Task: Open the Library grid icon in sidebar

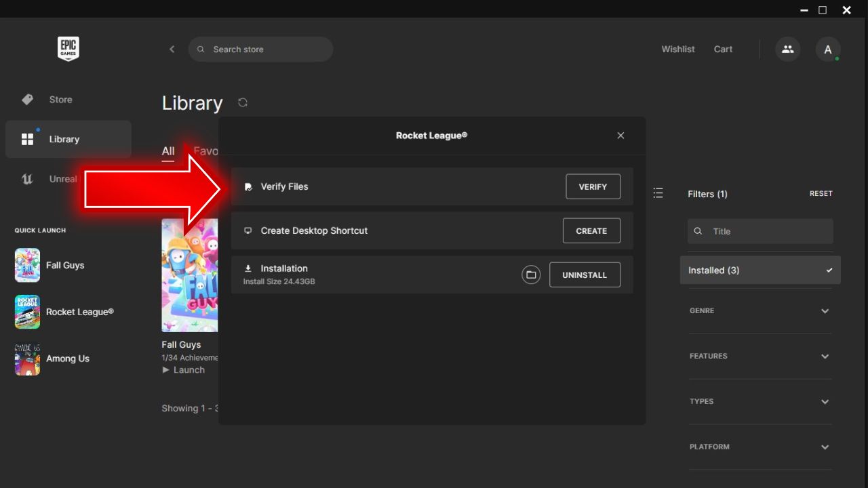Action: [27, 138]
